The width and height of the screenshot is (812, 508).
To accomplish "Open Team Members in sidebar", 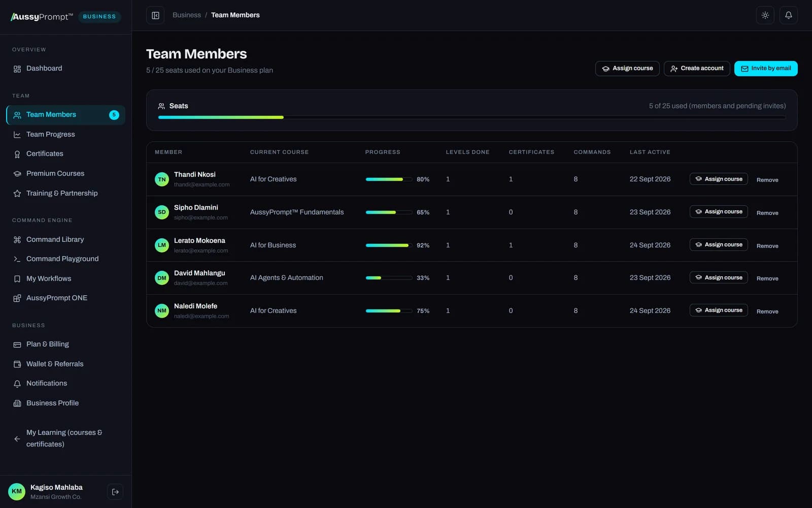I will pyautogui.click(x=65, y=115).
